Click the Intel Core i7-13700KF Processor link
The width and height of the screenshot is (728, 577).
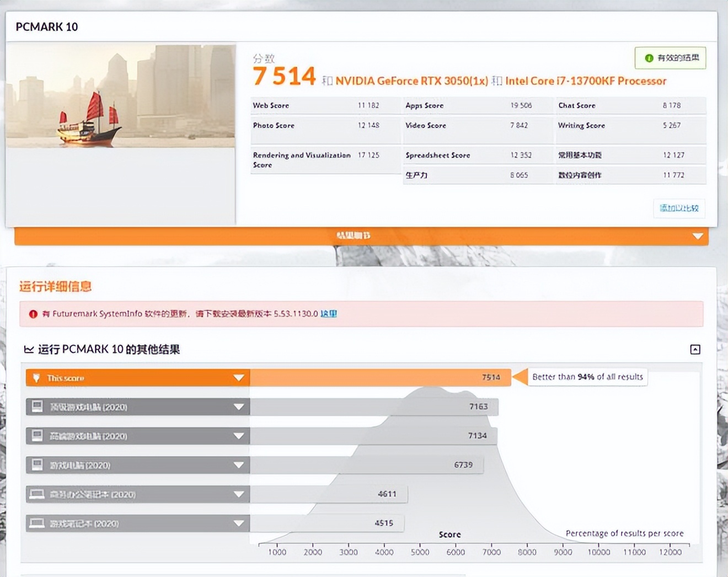(586, 81)
